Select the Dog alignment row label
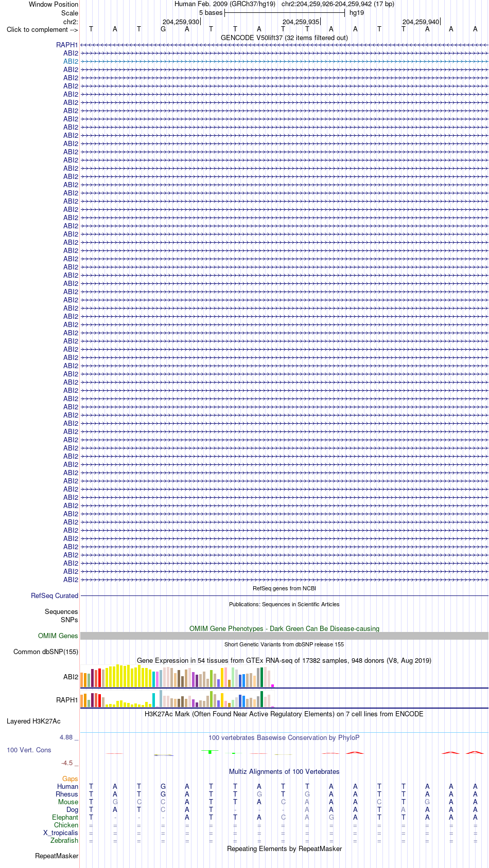The width and height of the screenshot is (489, 868). pos(73,809)
